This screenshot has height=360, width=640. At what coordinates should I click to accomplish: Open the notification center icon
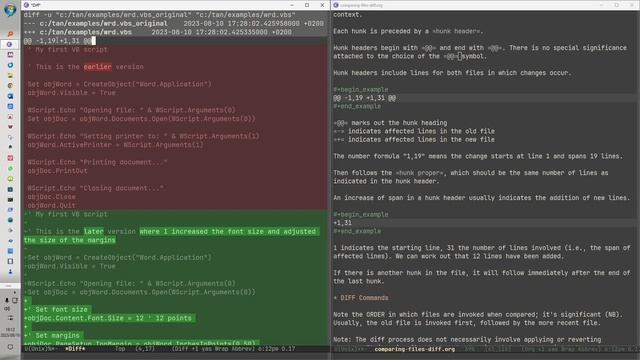(x=10, y=347)
